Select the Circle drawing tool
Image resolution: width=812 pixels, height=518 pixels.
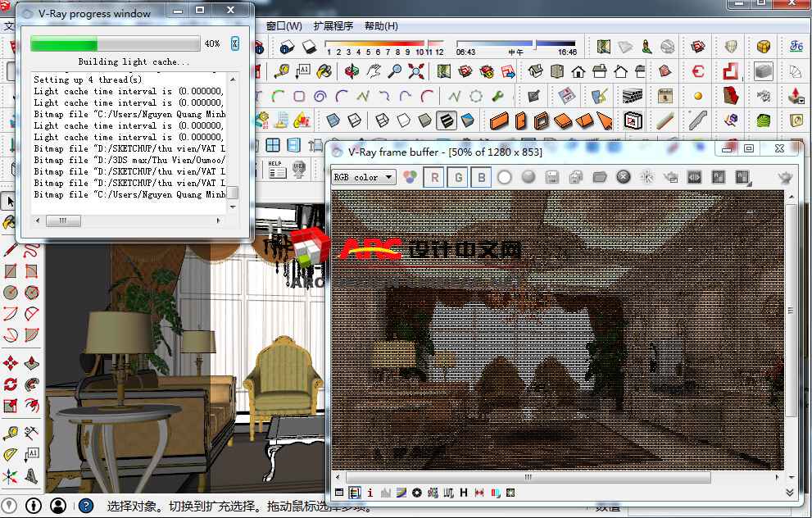click(x=11, y=293)
